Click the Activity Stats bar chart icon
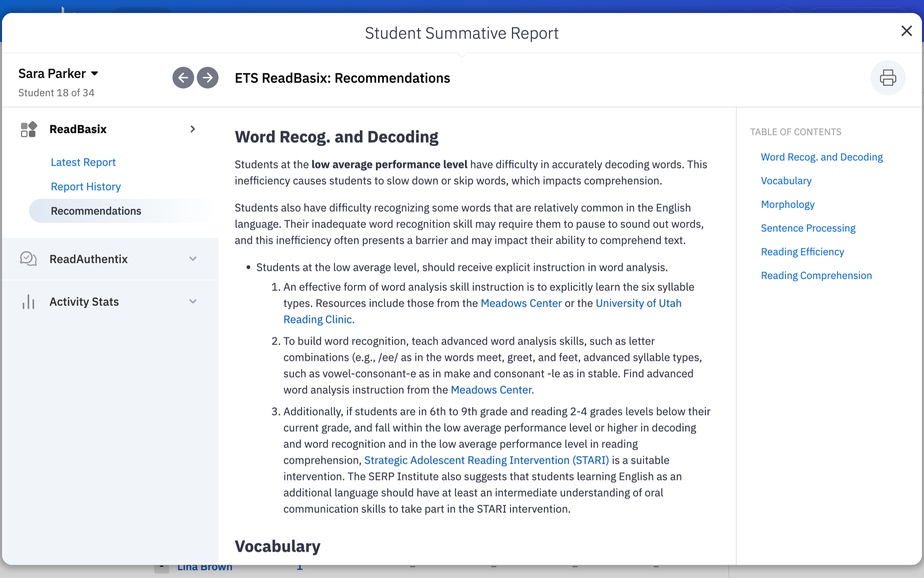Screen dimensions: 924x578 (x=29, y=302)
